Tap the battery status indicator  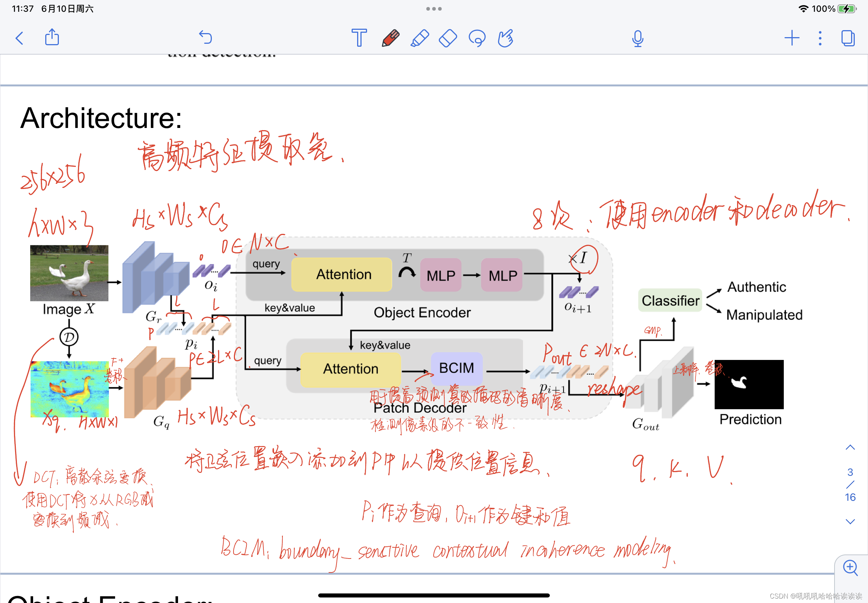846,9
